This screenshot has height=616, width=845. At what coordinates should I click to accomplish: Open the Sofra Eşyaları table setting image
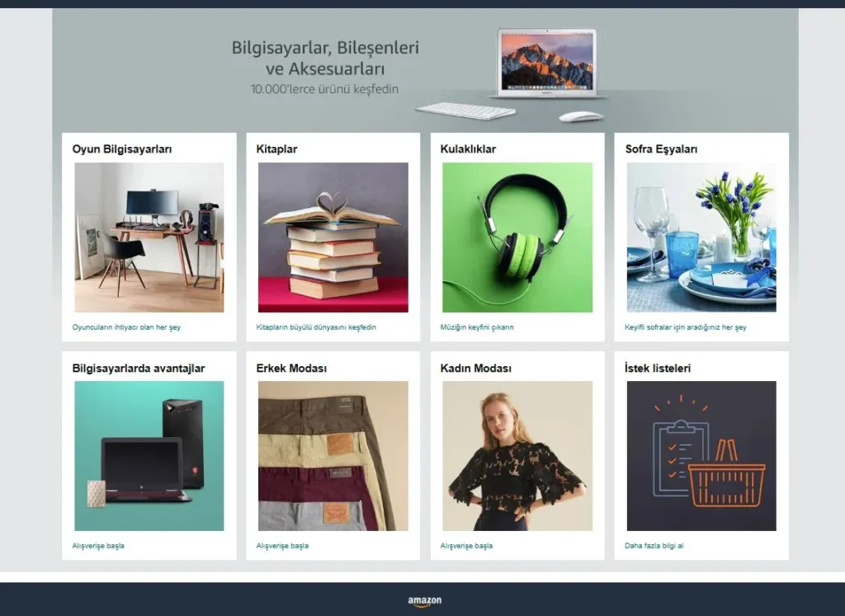(x=701, y=237)
